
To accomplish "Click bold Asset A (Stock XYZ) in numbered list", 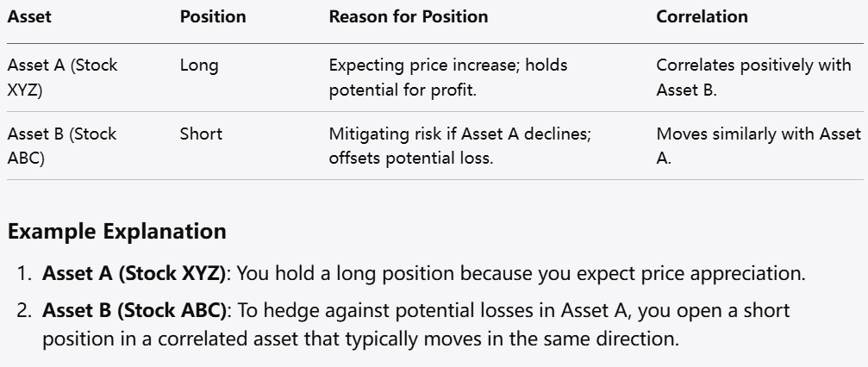I will (x=135, y=273).
